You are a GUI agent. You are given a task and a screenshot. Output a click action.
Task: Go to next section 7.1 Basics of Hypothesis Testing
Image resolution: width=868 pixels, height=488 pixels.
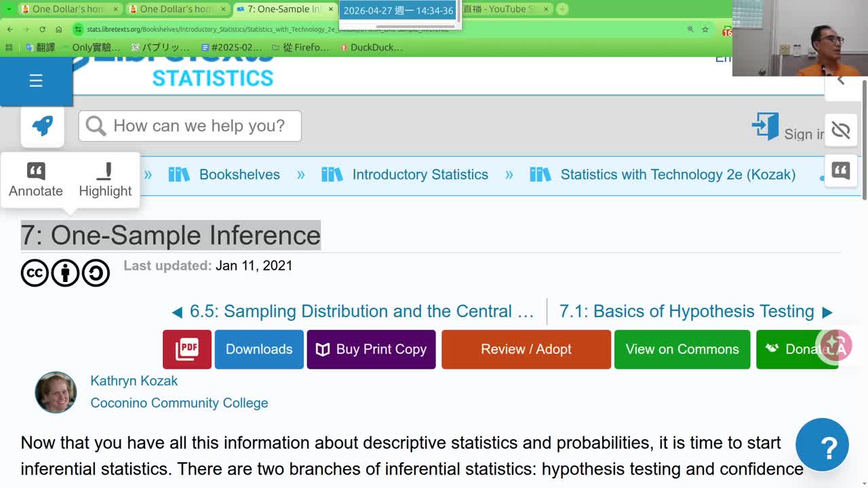pyautogui.click(x=696, y=312)
